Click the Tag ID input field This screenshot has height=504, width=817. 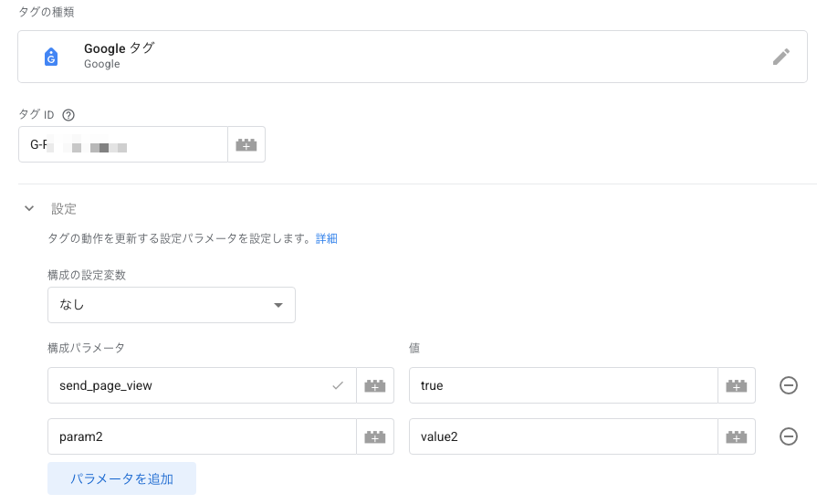pyautogui.click(x=123, y=144)
